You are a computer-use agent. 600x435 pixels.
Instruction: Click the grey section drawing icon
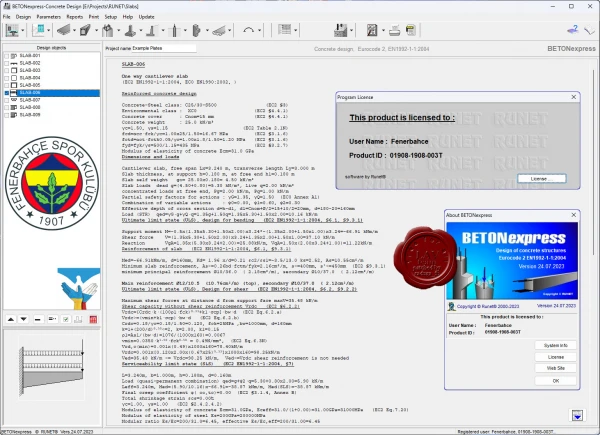(78, 319)
